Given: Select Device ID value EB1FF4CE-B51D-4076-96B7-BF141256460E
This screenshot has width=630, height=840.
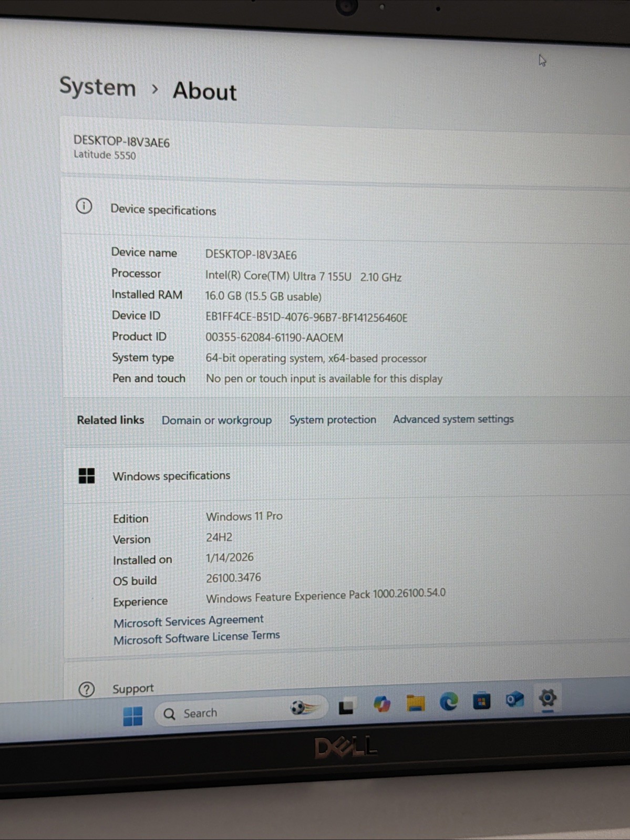Looking at the screenshot, I should [306, 317].
